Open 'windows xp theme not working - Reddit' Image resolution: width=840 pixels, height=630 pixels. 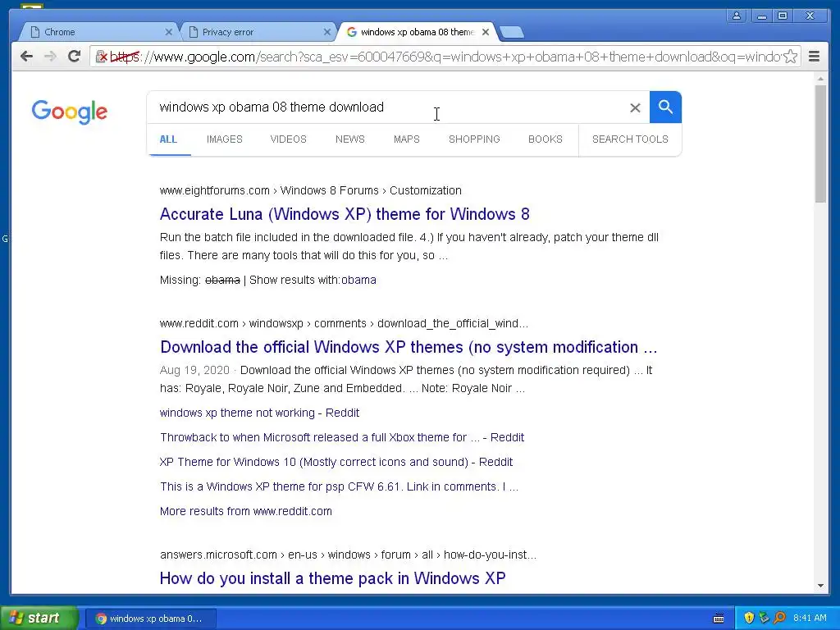[x=259, y=413]
